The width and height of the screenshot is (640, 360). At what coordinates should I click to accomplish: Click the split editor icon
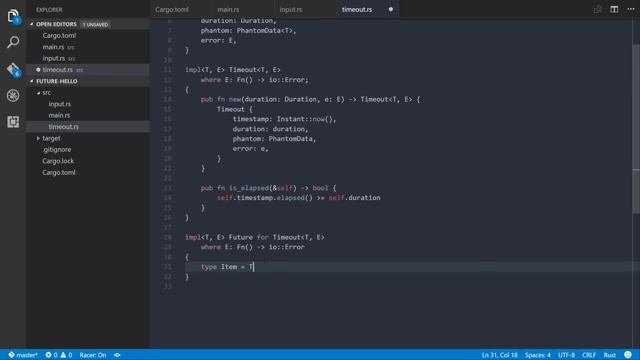pyautogui.click(x=614, y=9)
